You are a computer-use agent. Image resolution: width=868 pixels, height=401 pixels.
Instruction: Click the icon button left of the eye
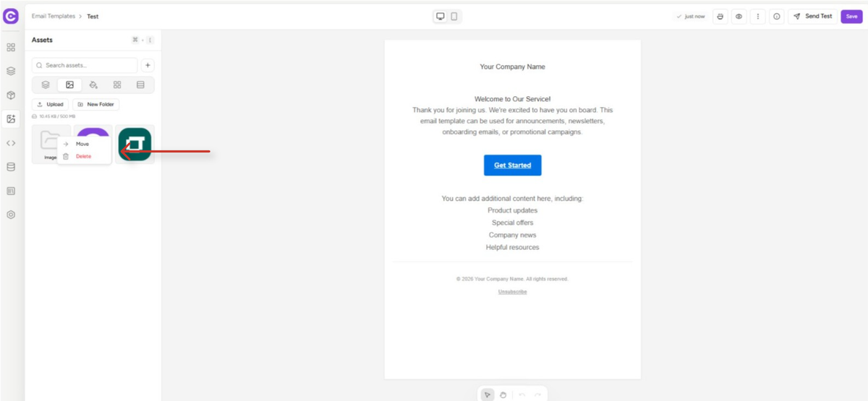pos(720,16)
